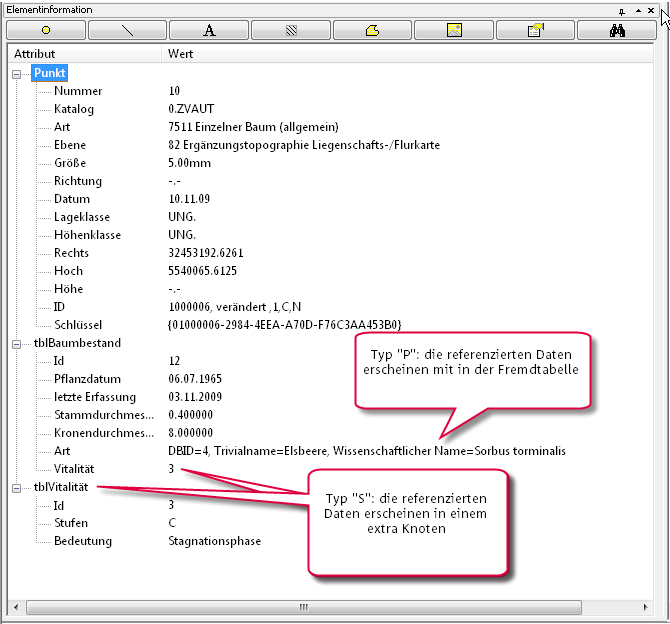Screen dimensions: 670x624
Task: Collapse the Punkt tree node
Action: coord(16,74)
